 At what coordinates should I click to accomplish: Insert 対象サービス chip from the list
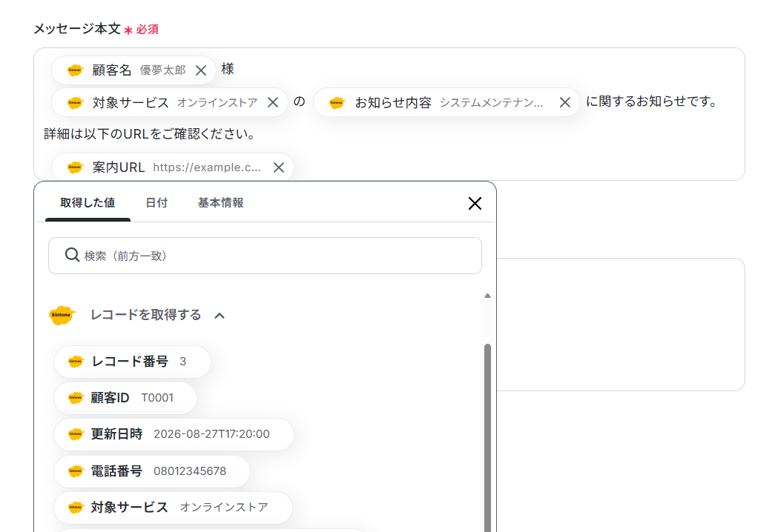click(173, 508)
